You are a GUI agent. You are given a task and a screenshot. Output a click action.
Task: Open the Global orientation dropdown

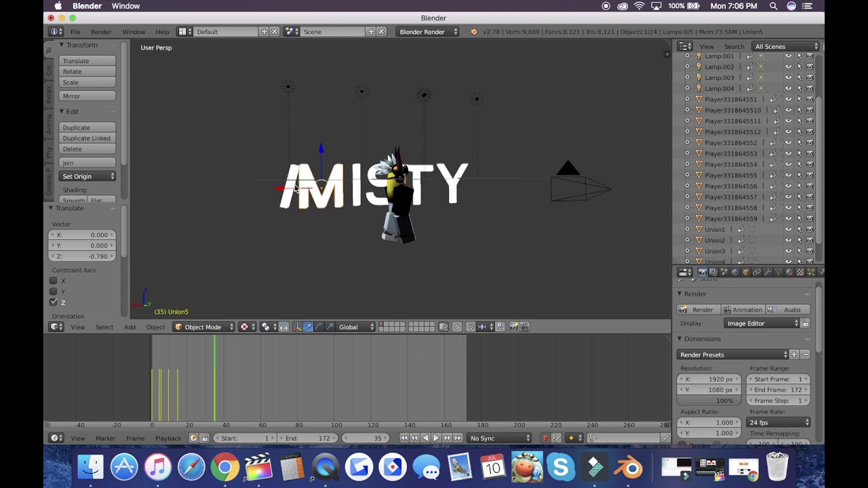coord(356,327)
